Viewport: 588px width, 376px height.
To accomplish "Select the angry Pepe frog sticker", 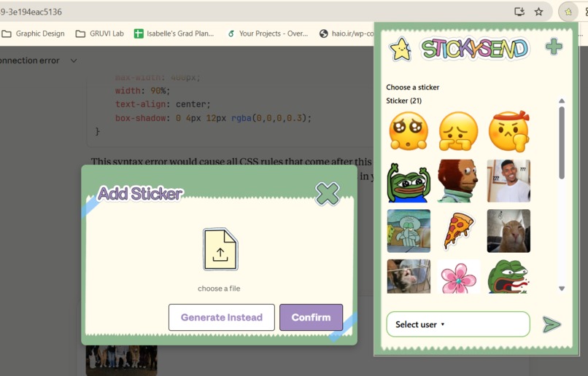I will [x=508, y=277].
